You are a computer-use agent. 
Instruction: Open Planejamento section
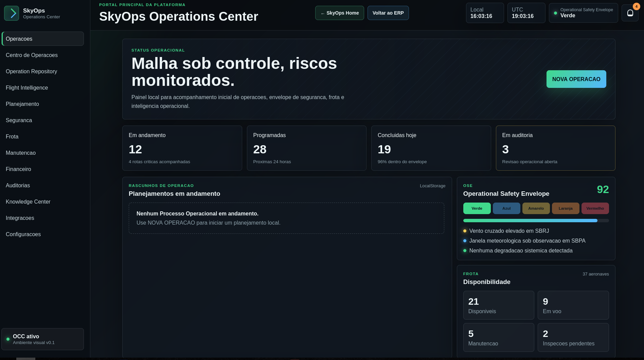click(x=43, y=104)
